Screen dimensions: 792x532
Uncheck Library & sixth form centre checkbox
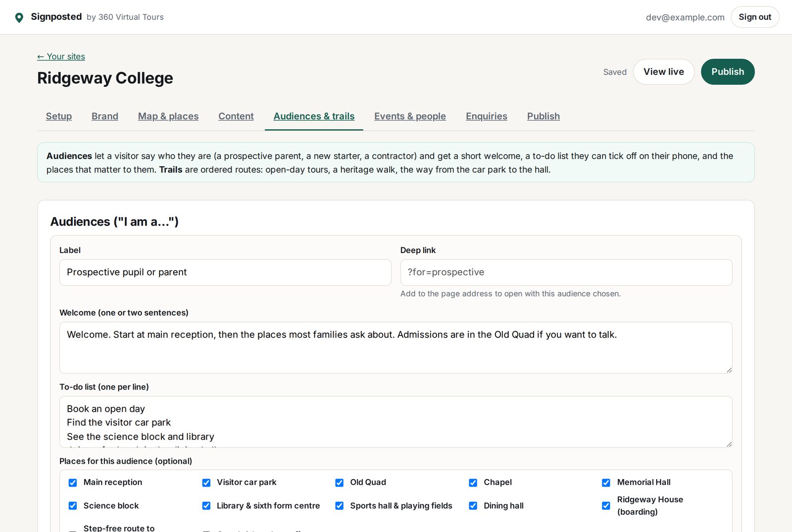tap(206, 506)
